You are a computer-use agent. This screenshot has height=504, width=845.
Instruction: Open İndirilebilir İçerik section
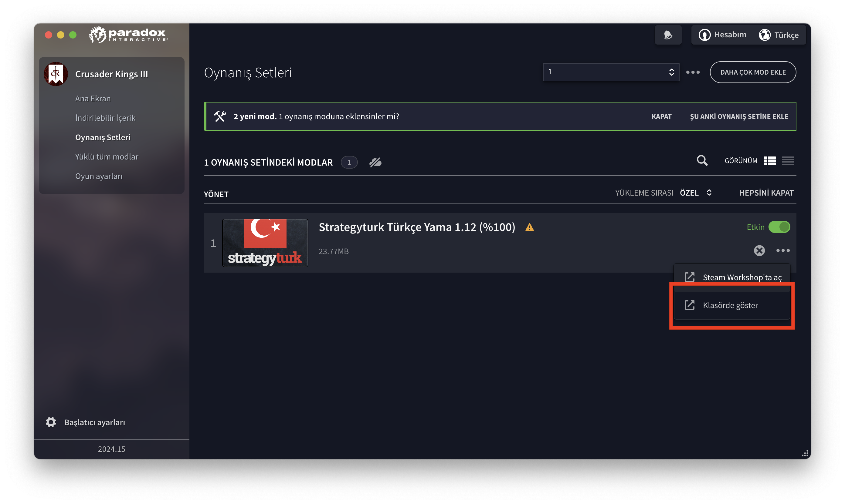(105, 118)
